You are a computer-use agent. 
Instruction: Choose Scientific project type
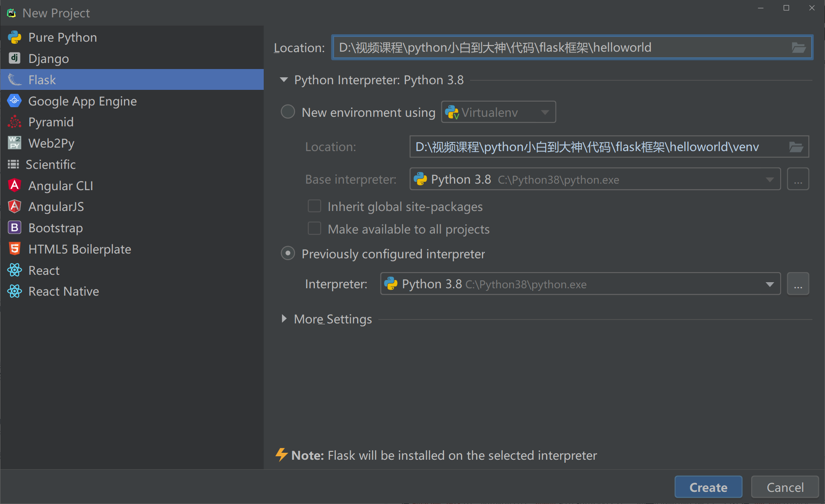click(x=50, y=165)
